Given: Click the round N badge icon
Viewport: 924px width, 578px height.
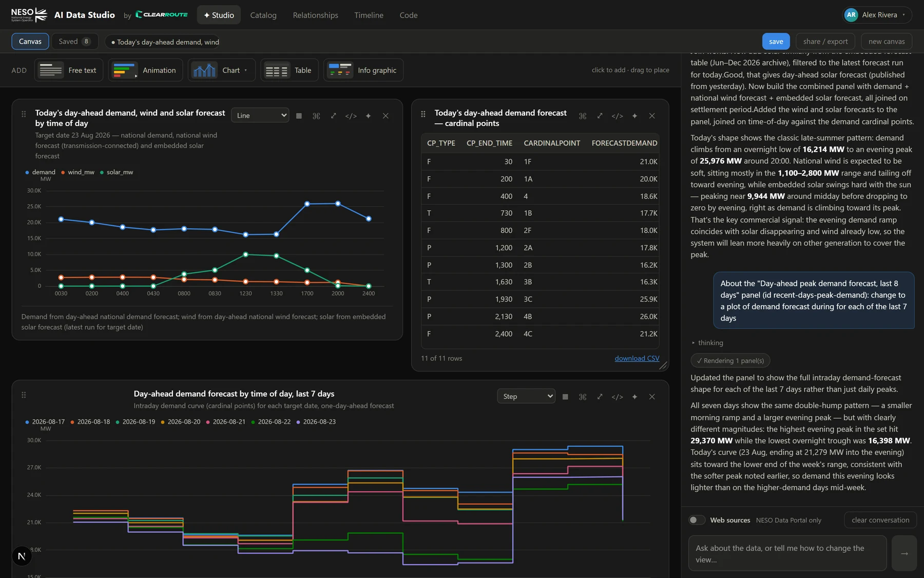Looking at the screenshot, I should point(22,556).
